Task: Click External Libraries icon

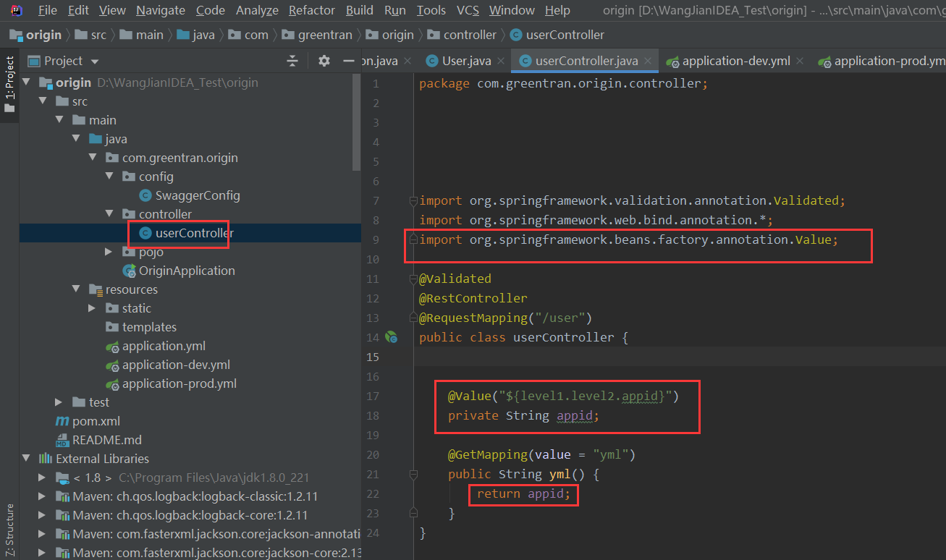Action: point(46,459)
